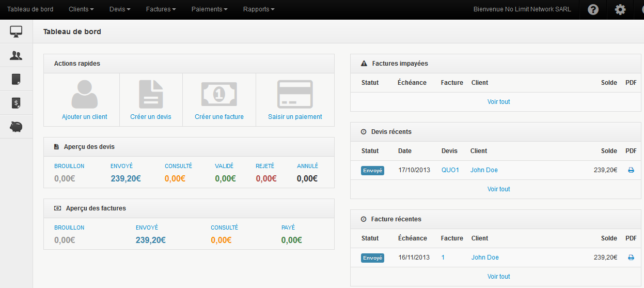
Task: Expand the Clients dropdown menu
Action: point(81,9)
